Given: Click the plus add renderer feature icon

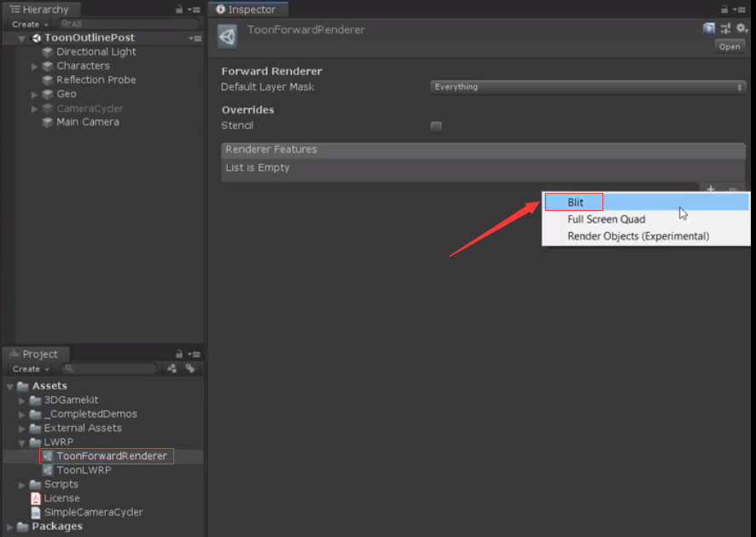Looking at the screenshot, I should pos(711,189).
